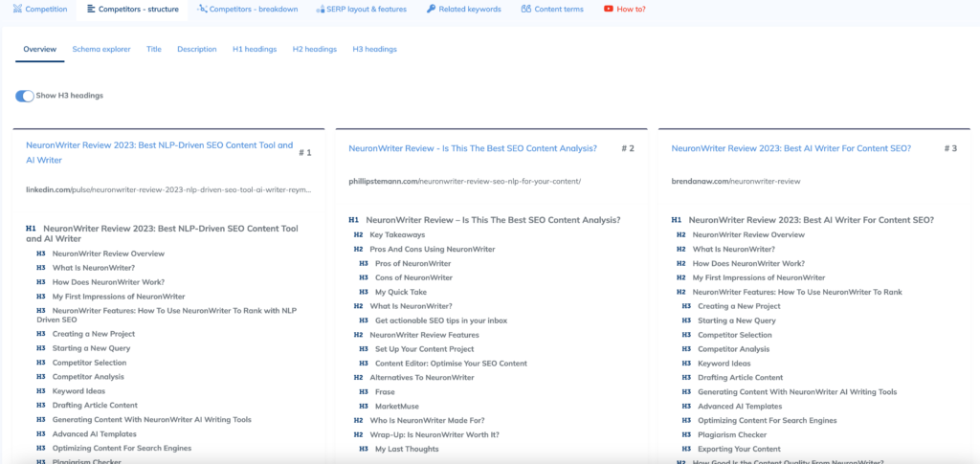
Task: Select 'Wrap-Up: Is NeuronWriter Worth It?'
Action: click(434, 435)
